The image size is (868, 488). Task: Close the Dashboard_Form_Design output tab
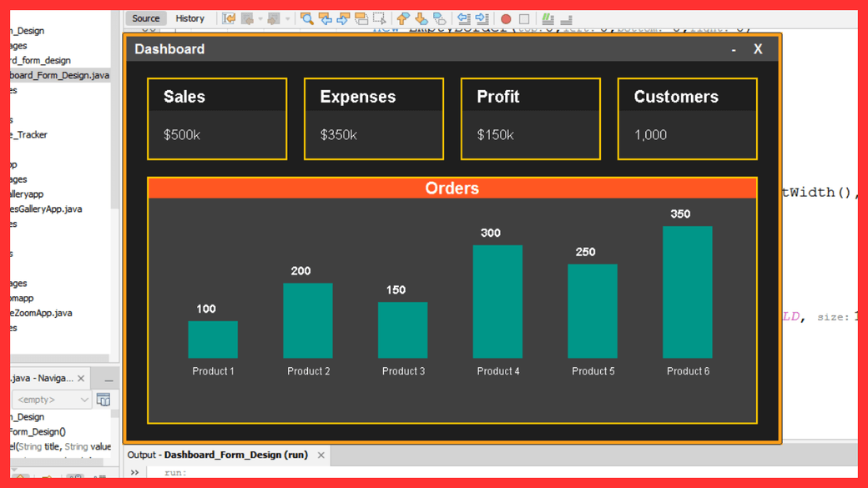point(320,455)
